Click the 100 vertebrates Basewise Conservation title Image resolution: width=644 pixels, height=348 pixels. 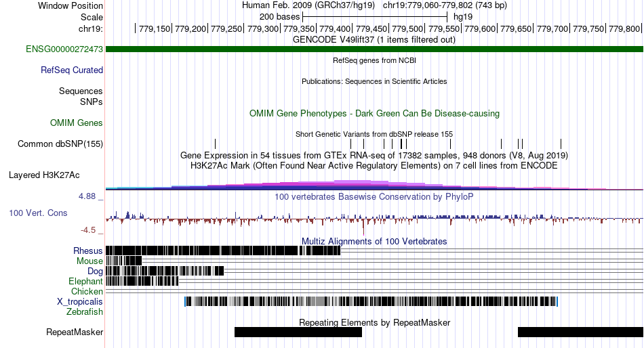click(374, 196)
